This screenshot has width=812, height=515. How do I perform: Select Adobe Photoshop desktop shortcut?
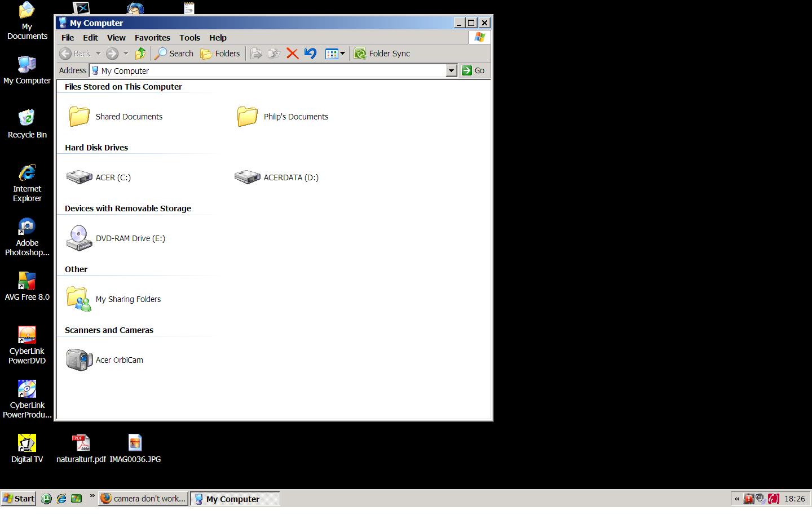(27, 237)
